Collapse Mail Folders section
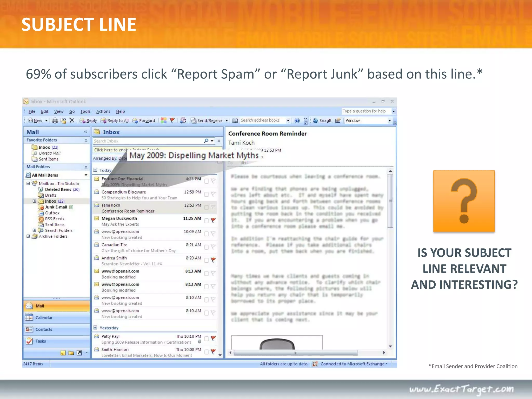This screenshot has width=532, height=399. (x=86, y=167)
